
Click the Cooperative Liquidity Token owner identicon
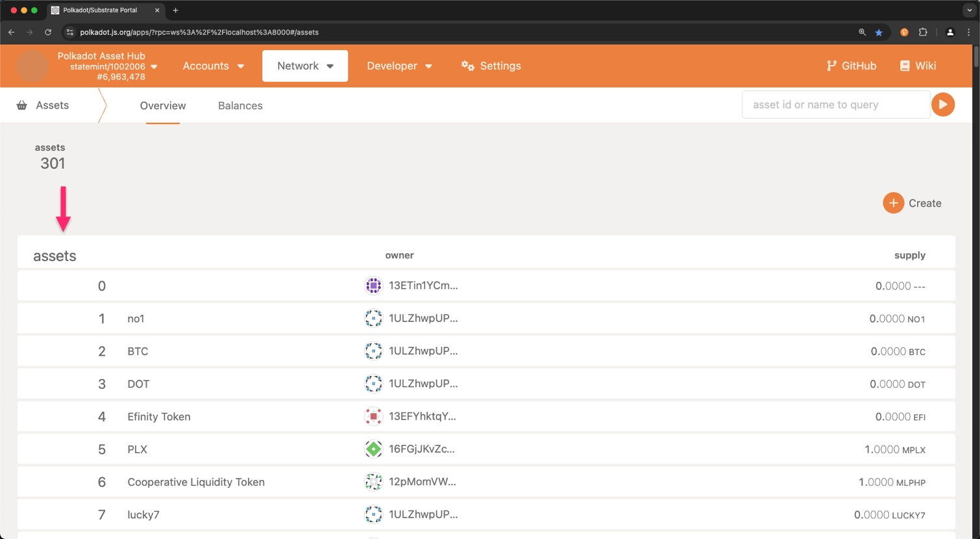(x=373, y=482)
